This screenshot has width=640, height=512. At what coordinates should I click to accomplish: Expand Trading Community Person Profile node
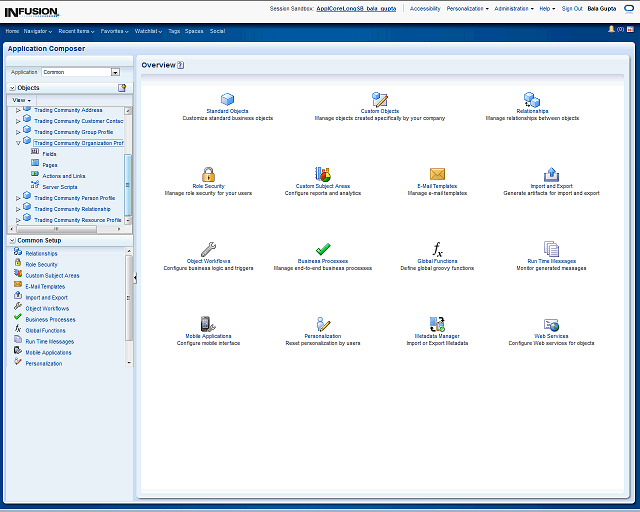[x=18, y=198]
